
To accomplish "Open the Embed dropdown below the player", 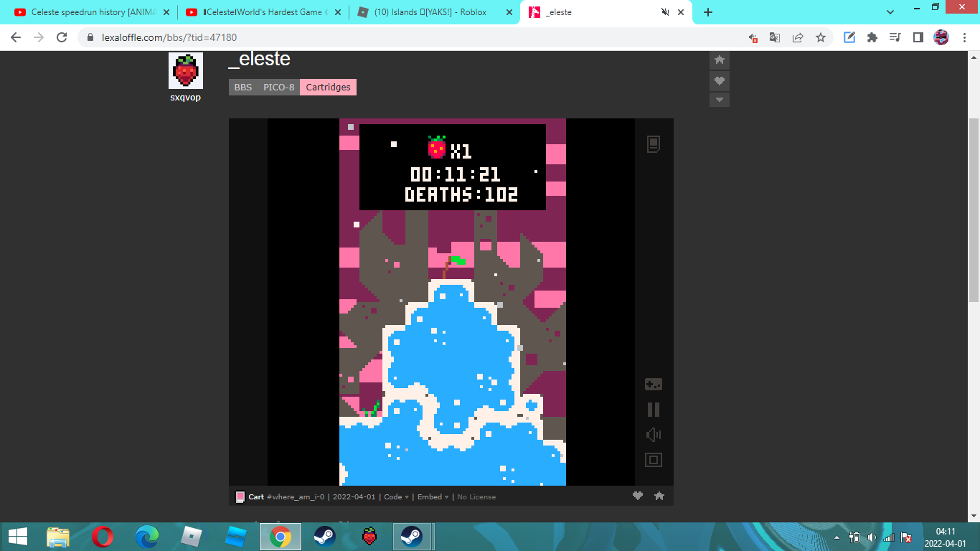I will (433, 496).
